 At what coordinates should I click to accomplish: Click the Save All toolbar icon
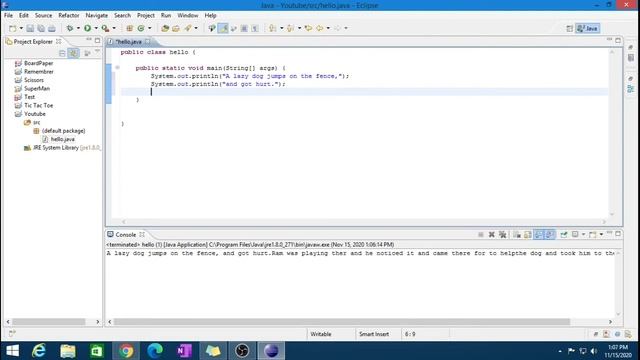[x=41, y=28]
